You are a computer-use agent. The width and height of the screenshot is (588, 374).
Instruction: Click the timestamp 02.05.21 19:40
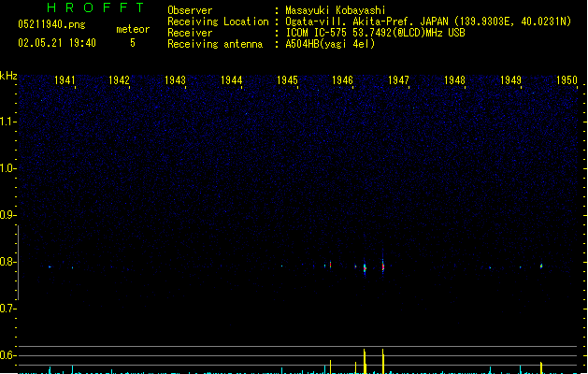pos(57,43)
